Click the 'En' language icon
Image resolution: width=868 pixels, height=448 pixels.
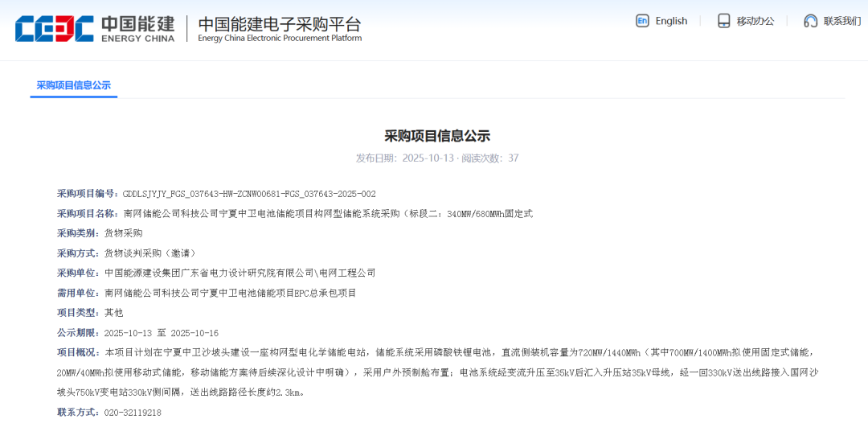(642, 21)
